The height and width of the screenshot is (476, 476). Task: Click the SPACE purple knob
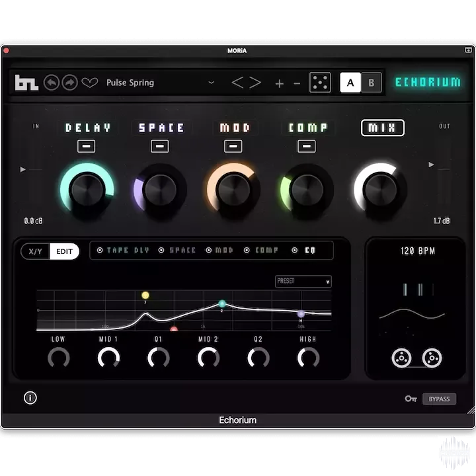coord(160,190)
